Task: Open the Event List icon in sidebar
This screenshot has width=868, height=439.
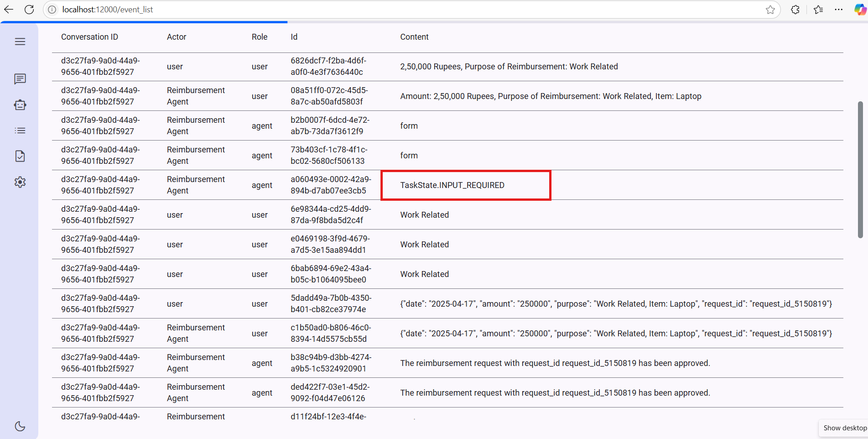Action: (x=20, y=130)
